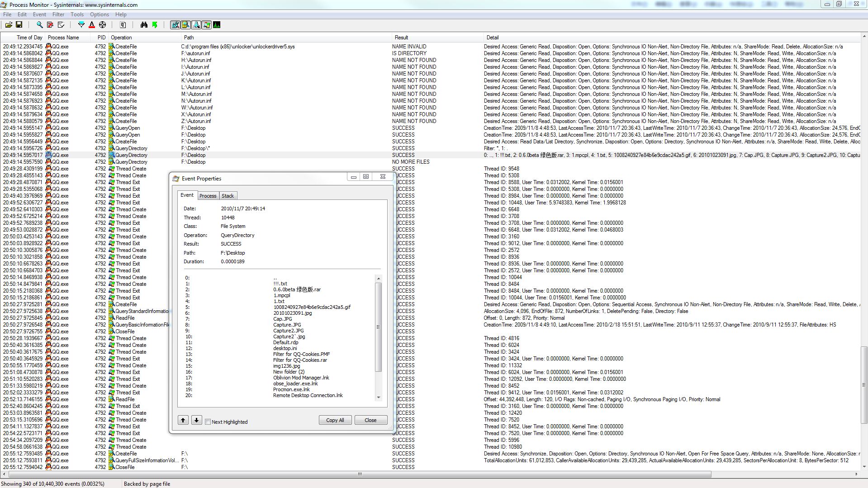Viewport: 868px width, 488px height.
Task: Click the main event list horizontal scrollbar thumb
Action: click(x=360, y=474)
